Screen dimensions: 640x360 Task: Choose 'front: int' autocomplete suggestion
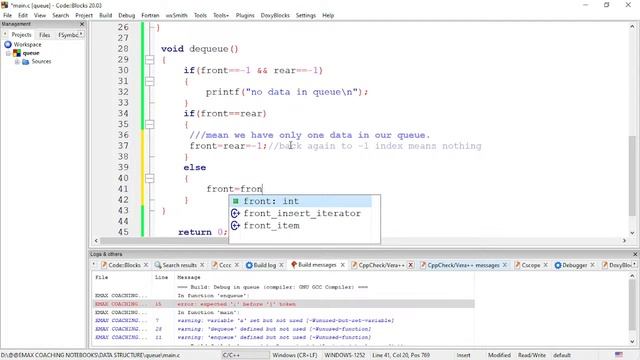(301, 201)
